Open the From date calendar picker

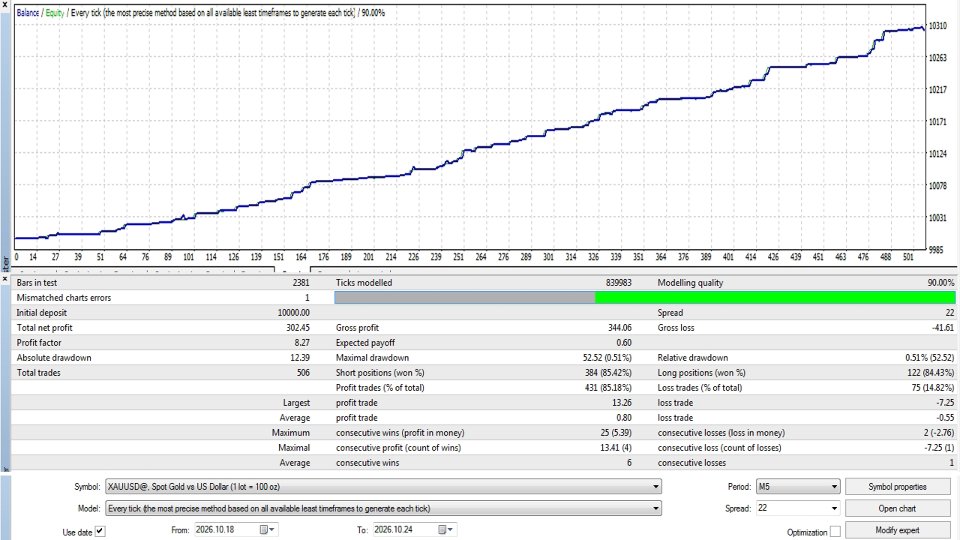point(267,530)
